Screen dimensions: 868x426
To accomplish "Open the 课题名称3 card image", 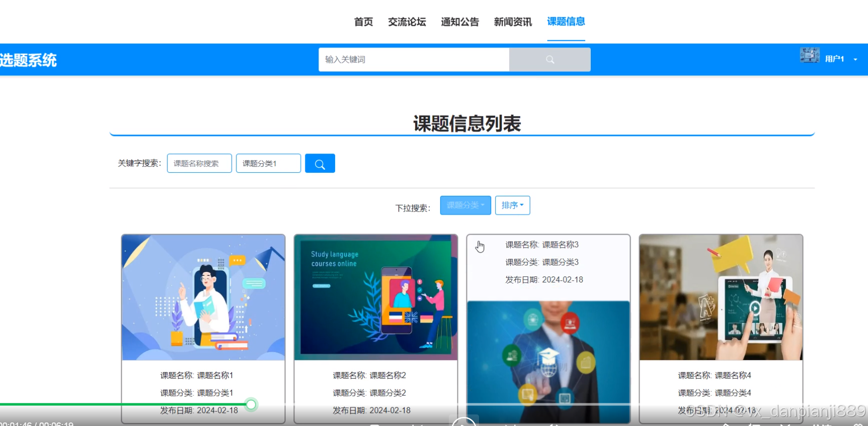I will (x=548, y=362).
